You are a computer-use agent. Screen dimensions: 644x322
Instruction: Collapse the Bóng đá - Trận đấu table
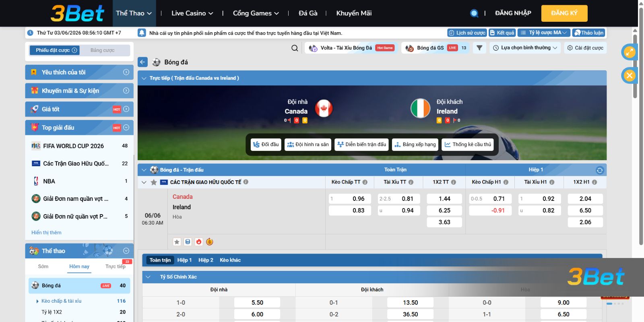[144, 170]
